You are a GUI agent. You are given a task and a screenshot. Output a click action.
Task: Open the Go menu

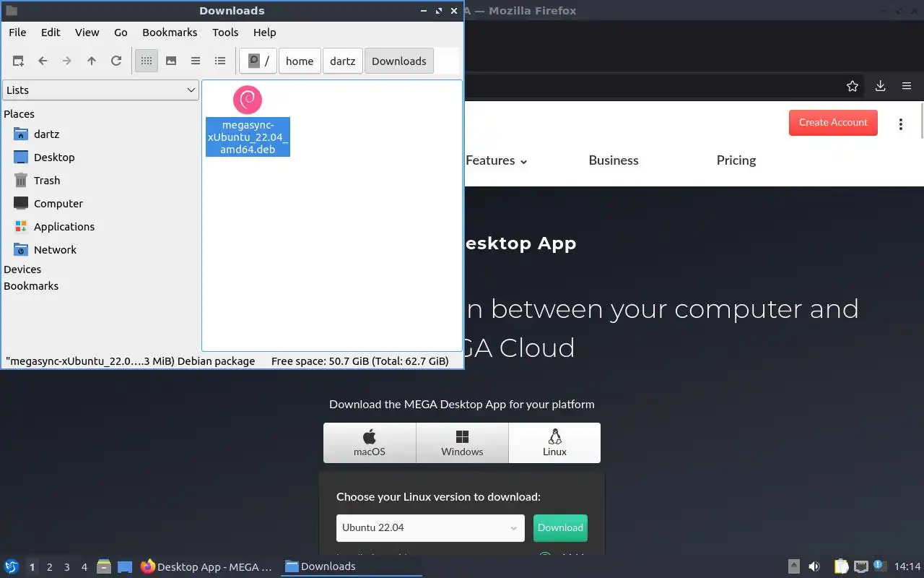[x=121, y=33]
